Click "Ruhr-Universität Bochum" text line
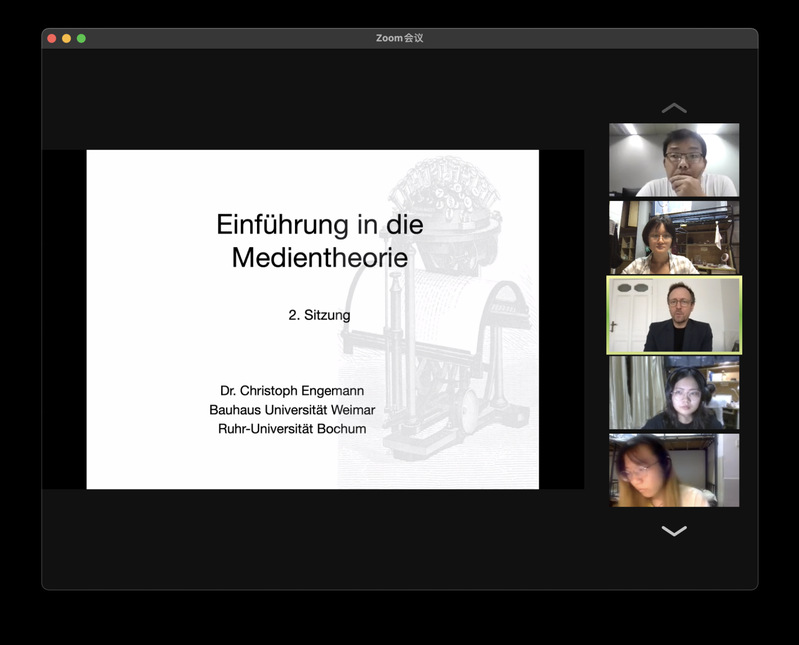799x645 pixels. pyautogui.click(x=292, y=428)
